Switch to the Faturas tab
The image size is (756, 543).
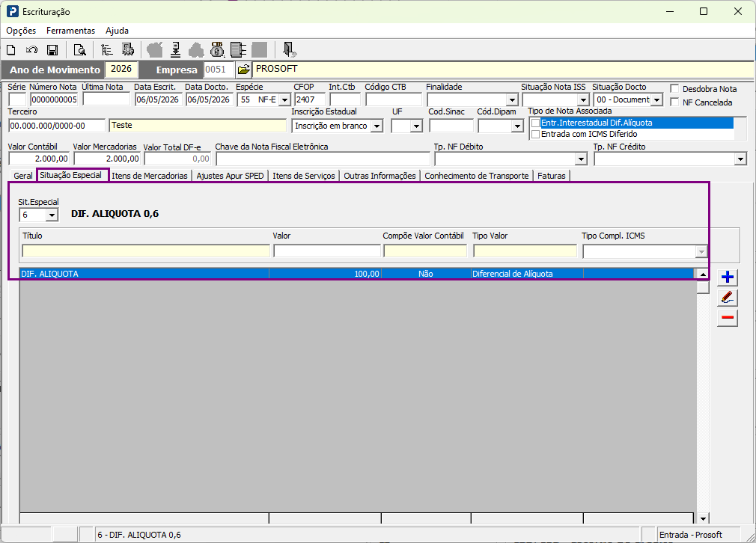552,176
